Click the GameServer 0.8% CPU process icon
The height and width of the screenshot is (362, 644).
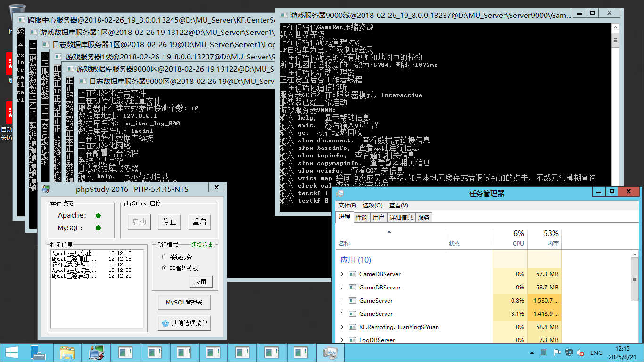coord(352,300)
